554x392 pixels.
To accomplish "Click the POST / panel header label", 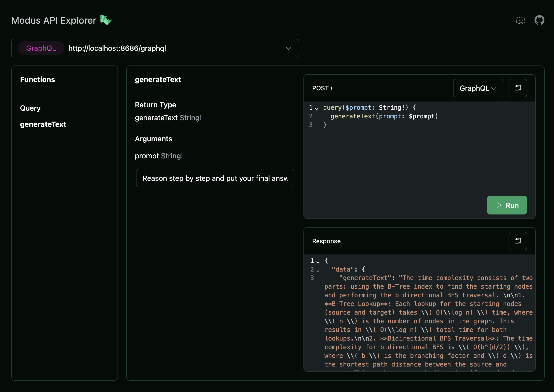I will click(322, 88).
